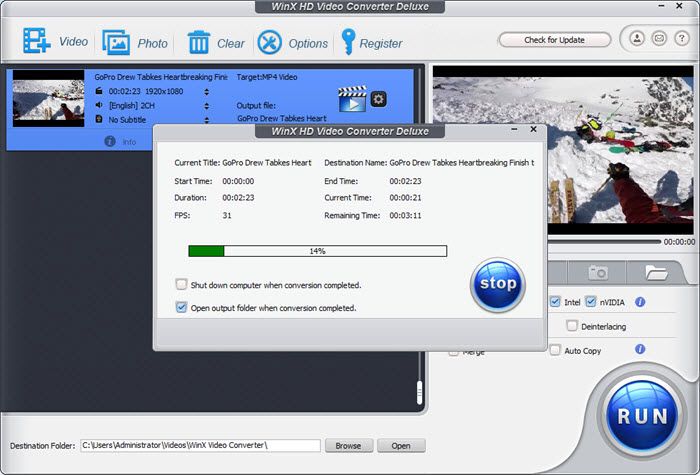Open the snapshot camera tab
Screen dimensions: 700x475
tap(598, 272)
